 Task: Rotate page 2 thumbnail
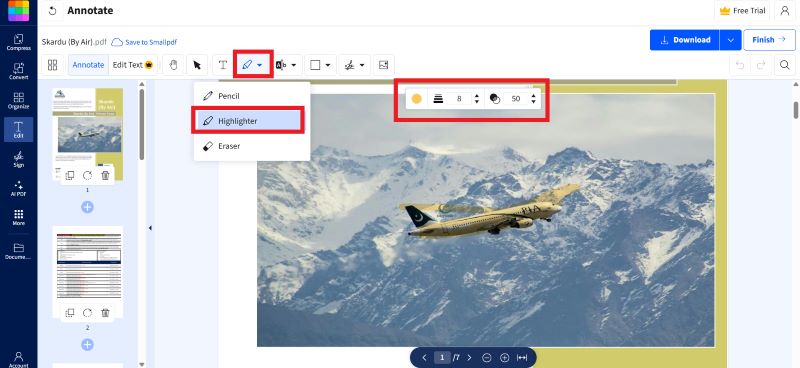coord(87,313)
